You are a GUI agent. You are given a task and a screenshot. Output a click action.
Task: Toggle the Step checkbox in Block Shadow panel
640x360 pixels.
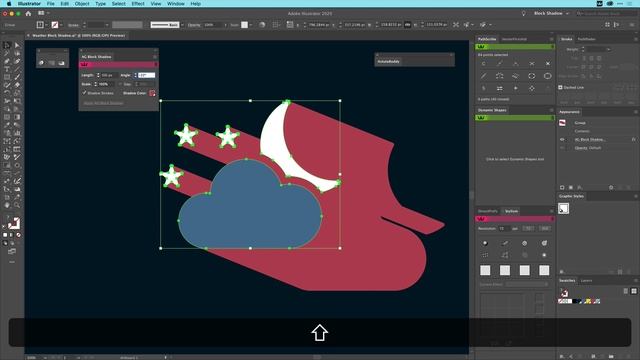[120, 84]
